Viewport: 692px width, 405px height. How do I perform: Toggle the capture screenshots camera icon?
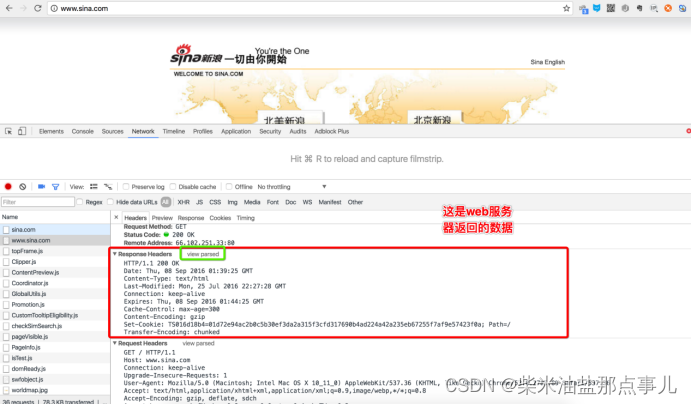click(x=41, y=187)
